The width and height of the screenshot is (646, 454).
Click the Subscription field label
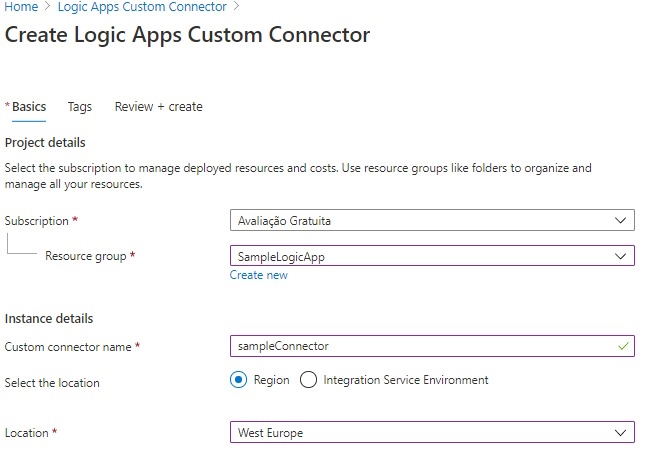37,221
